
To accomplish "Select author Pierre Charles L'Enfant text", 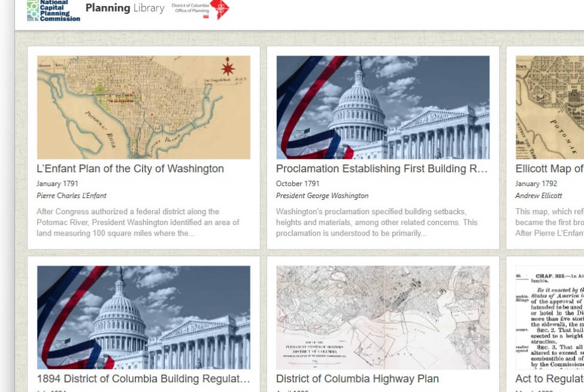I will tap(71, 196).
